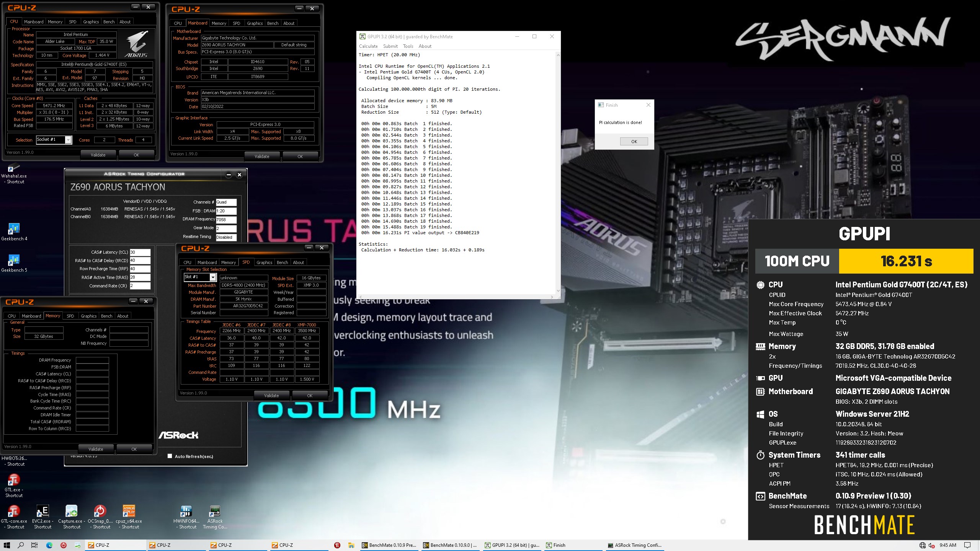Image resolution: width=980 pixels, height=551 pixels.
Task: Click Validate in CPU-Z CPU window
Action: (x=98, y=155)
